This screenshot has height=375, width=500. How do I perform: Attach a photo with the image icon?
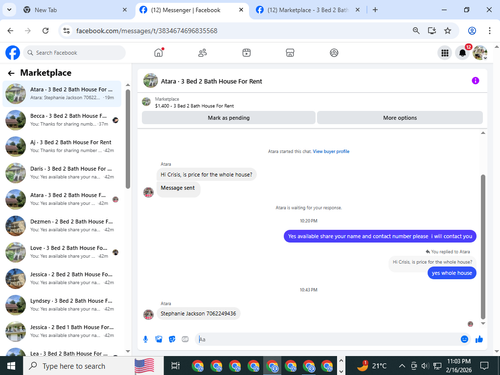(159, 339)
